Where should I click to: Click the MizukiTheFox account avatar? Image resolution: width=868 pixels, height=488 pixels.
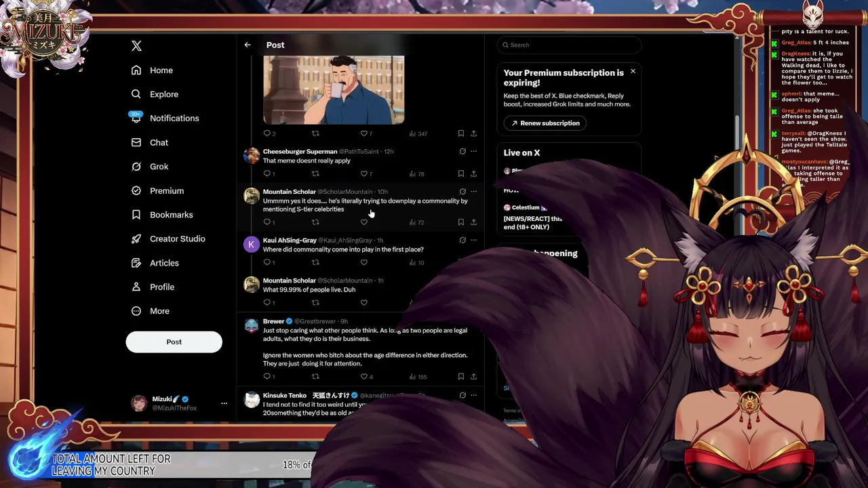pyautogui.click(x=139, y=403)
